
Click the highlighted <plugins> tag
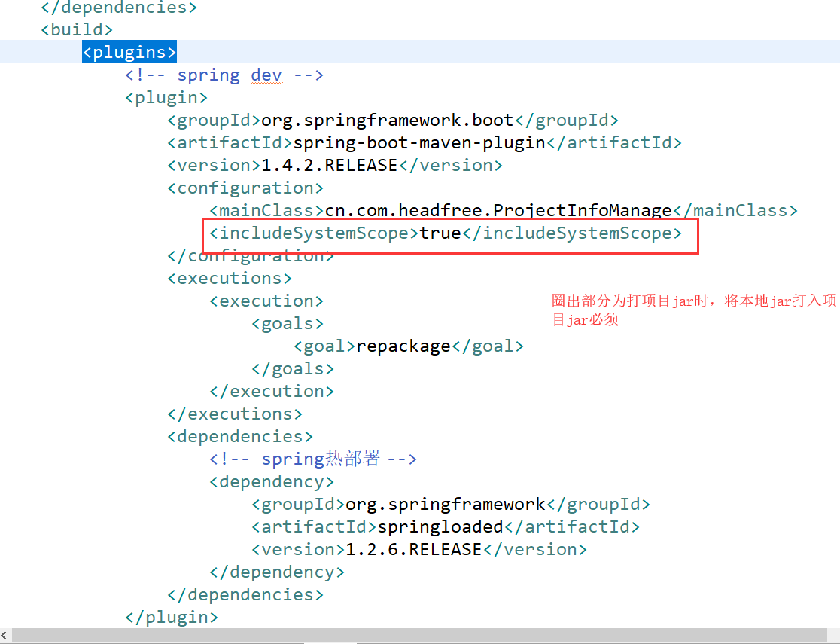pos(129,52)
